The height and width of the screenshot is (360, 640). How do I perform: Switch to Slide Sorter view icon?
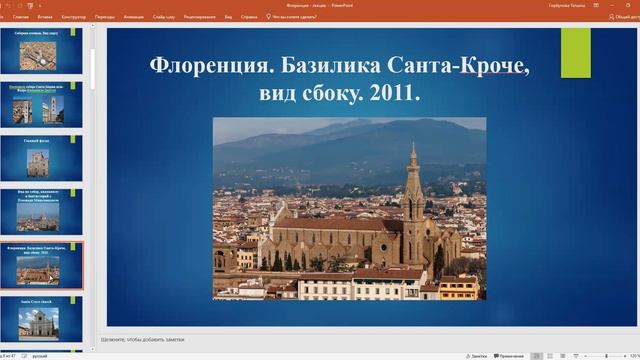pyautogui.click(x=550, y=356)
